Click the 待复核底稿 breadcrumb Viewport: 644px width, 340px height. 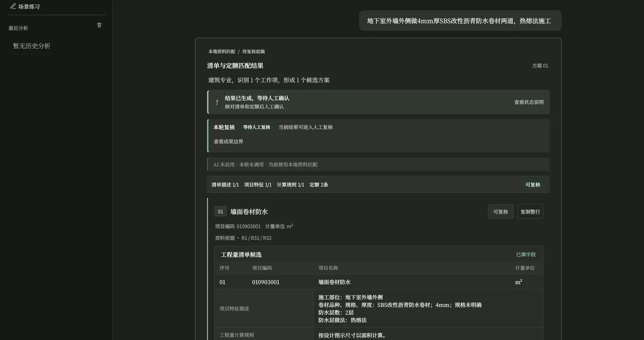254,52
